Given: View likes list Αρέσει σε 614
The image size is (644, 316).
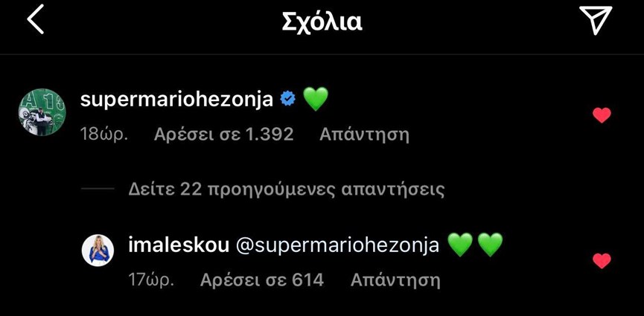Looking at the screenshot, I should coord(262,280).
